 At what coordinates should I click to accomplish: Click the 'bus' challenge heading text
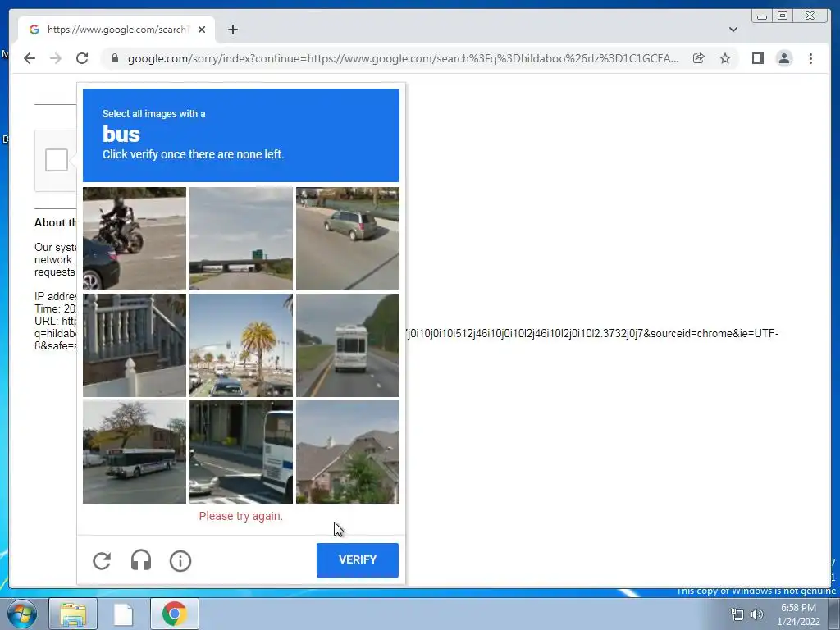pyautogui.click(x=121, y=134)
